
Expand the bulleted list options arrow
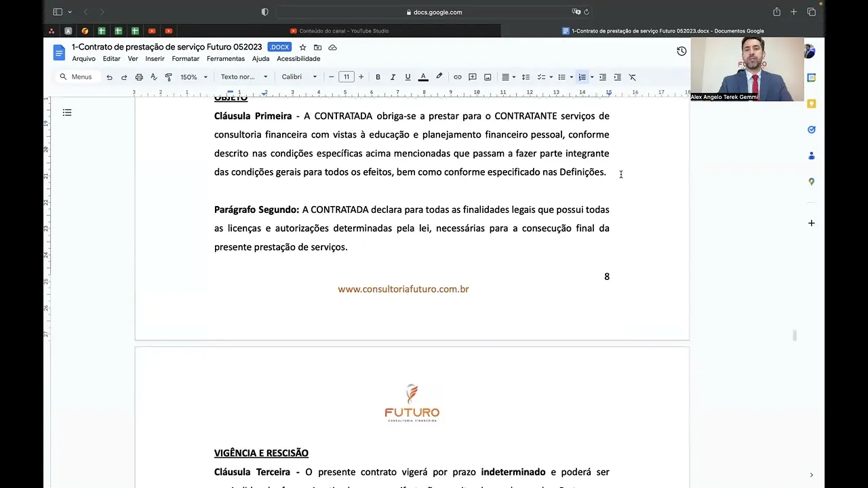pos(571,77)
